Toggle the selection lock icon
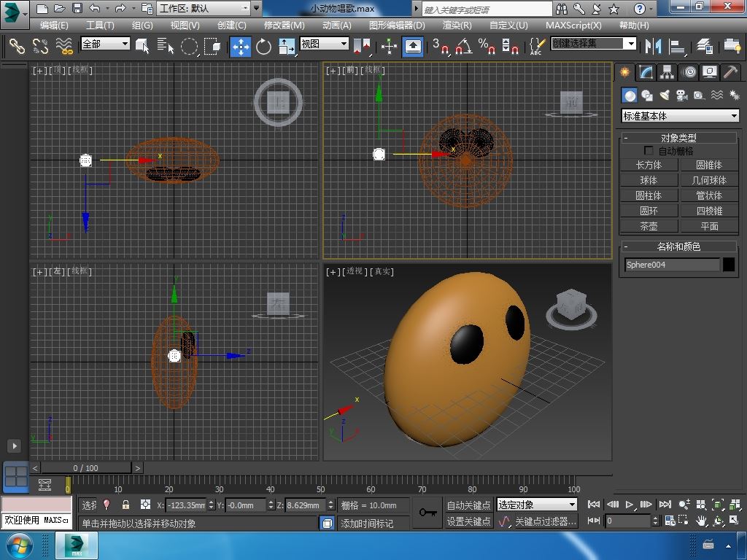 125,505
